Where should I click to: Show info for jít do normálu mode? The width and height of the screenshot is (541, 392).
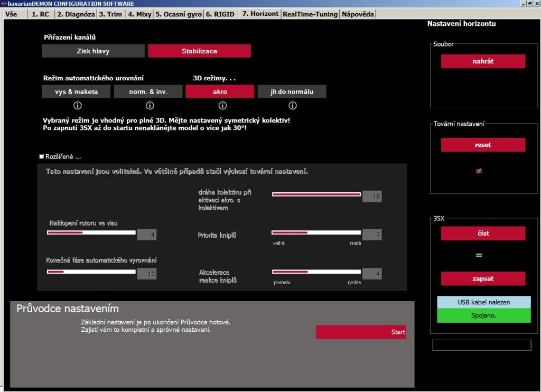tap(292, 105)
